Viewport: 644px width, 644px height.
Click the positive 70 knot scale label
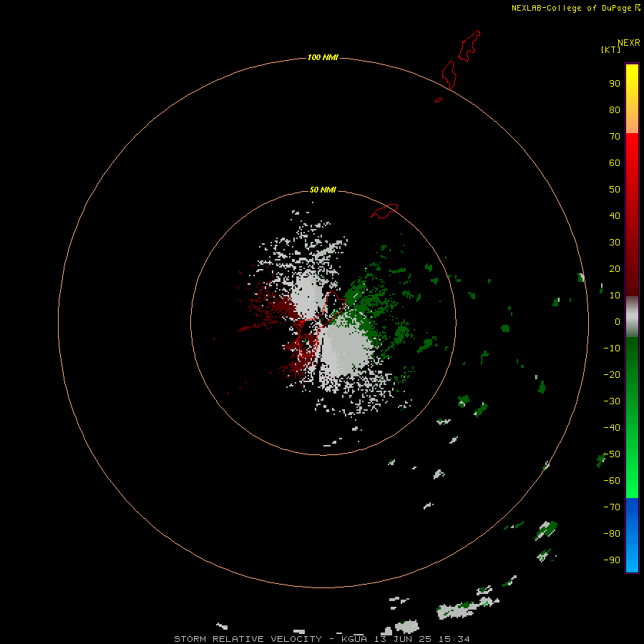615,137
